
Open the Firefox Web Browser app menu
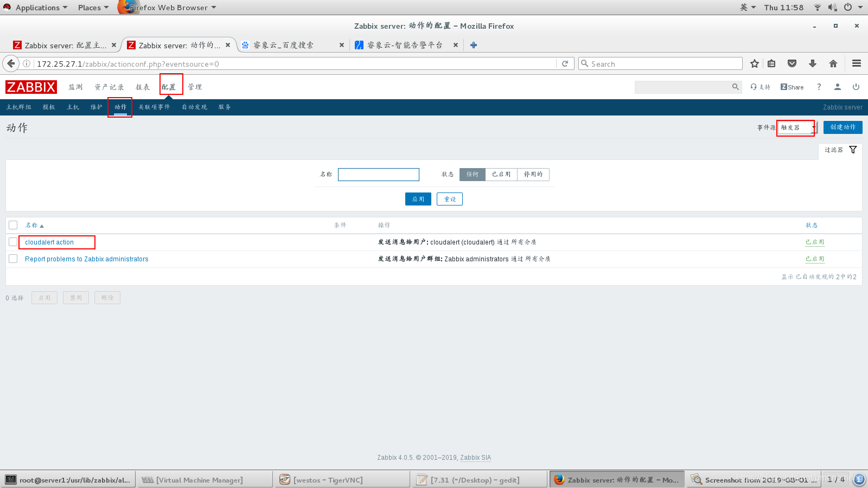pos(168,7)
